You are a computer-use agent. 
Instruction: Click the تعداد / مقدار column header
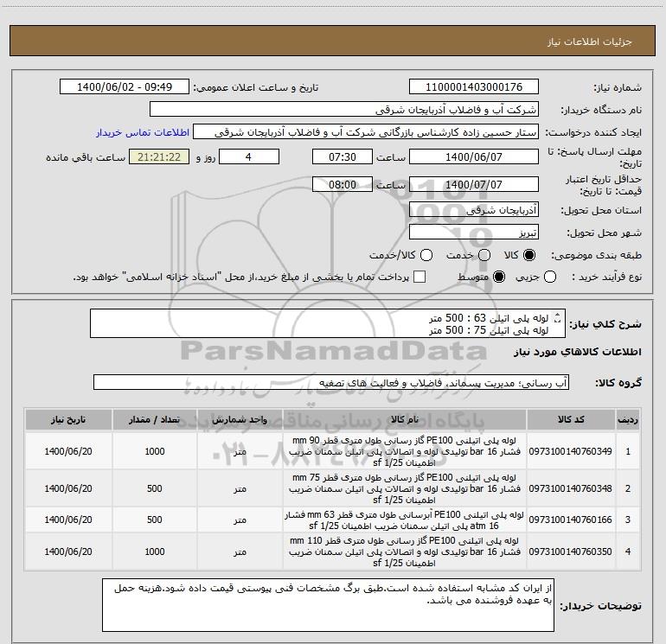click(155, 419)
